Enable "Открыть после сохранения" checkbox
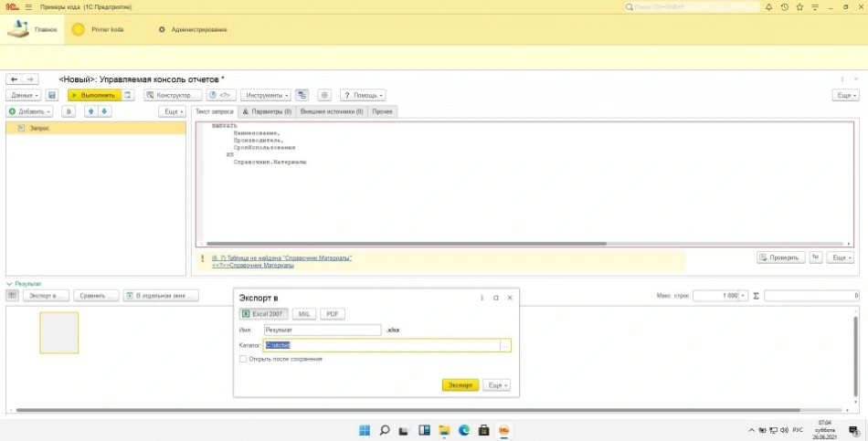 point(242,359)
